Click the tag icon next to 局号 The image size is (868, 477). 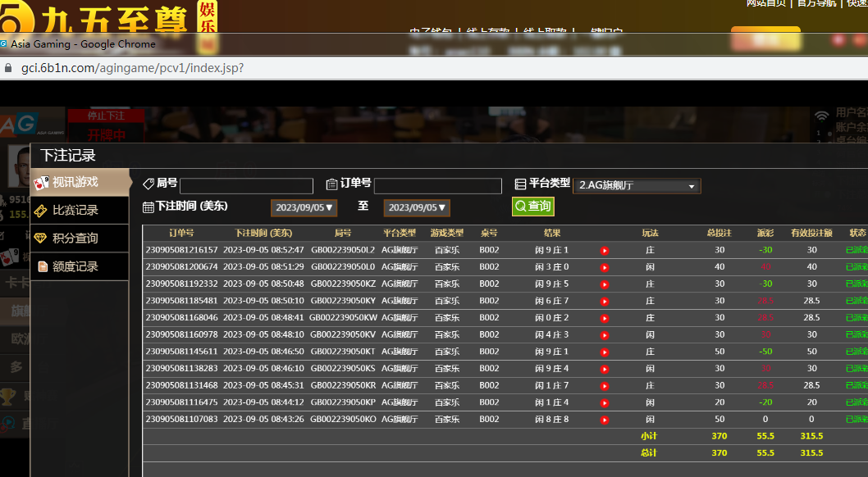pos(148,184)
